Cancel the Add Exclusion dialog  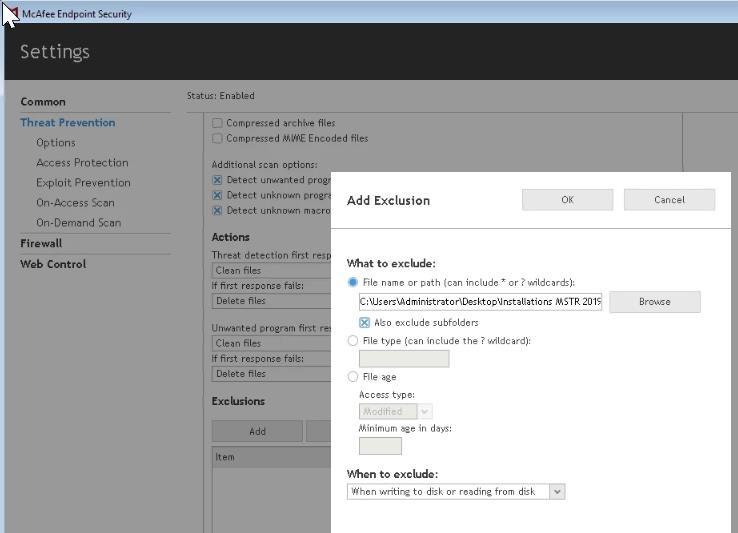669,200
